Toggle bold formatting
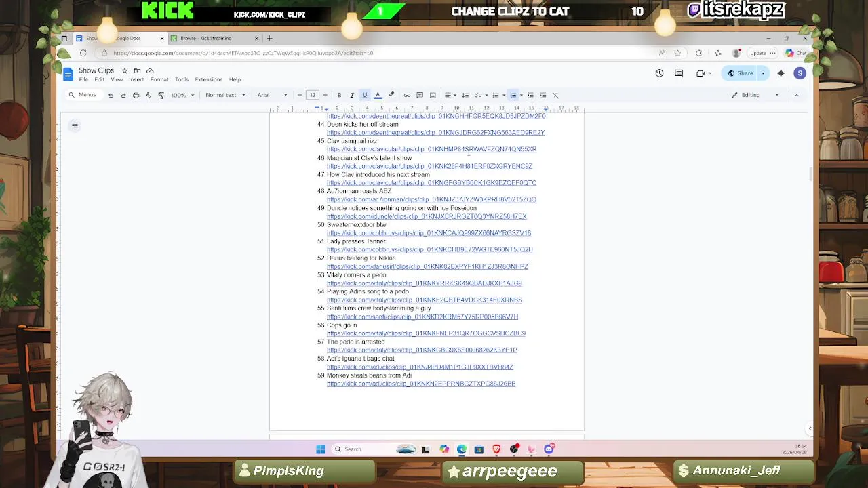The height and width of the screenshot is (488, 868). (339, 95)
